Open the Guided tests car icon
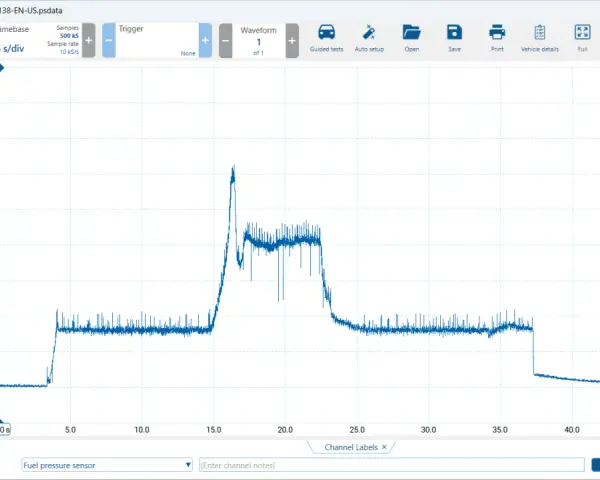 (326, 38)
